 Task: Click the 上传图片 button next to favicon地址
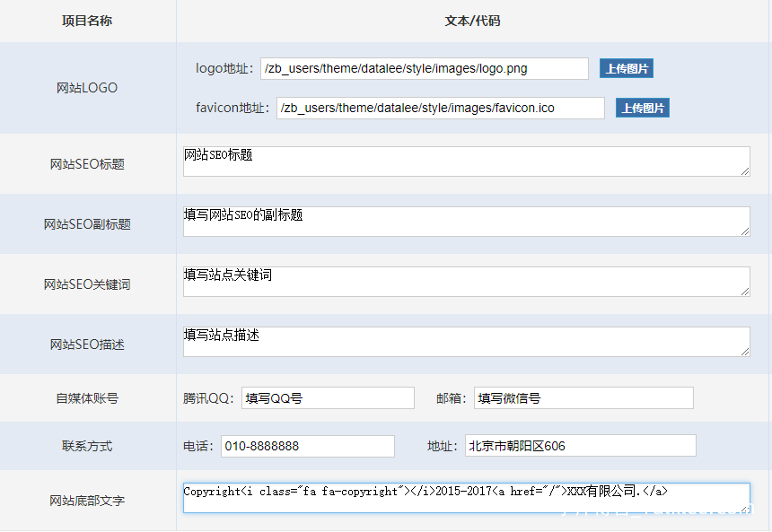tap(642, 108)
